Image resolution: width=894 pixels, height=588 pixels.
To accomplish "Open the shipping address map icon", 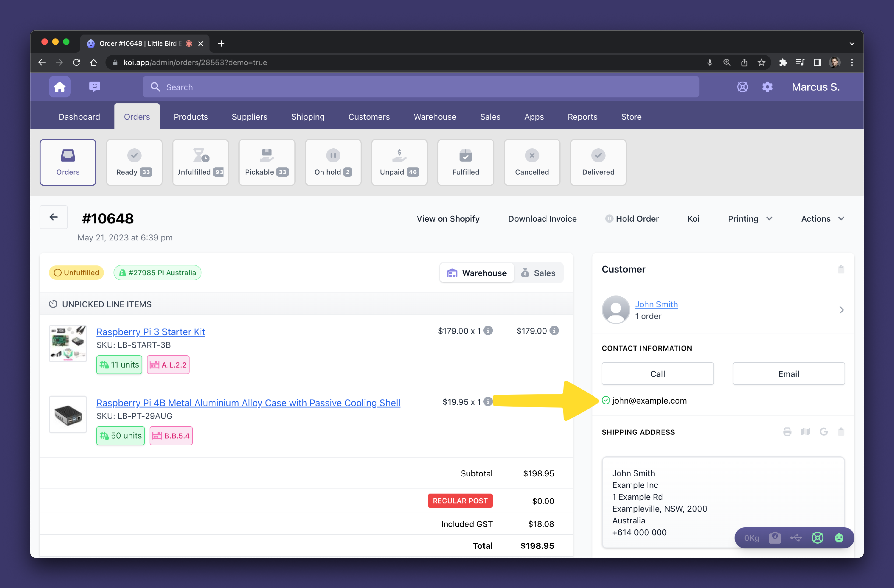I will pos(805,432).
